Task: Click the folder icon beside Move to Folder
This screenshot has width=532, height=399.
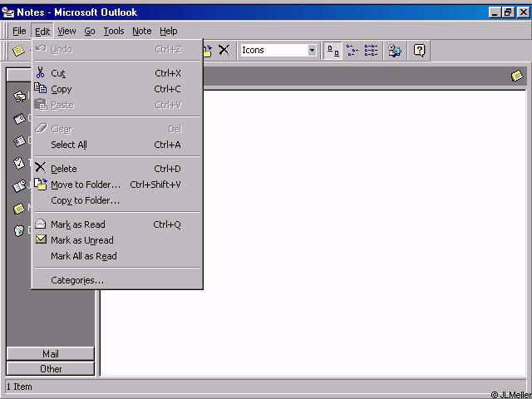Action: click(41, 185)
